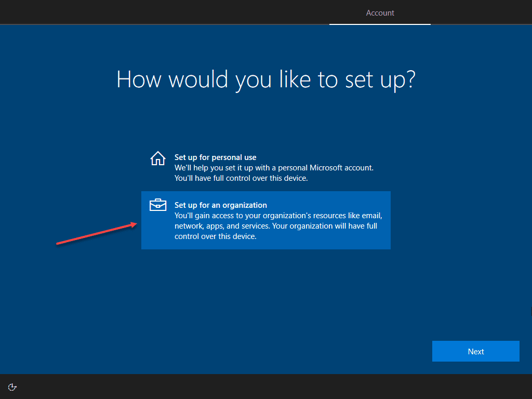Choose 'Set up for personal use' option
This screenshot has width=532, height=399.
(x=265, y=167)
